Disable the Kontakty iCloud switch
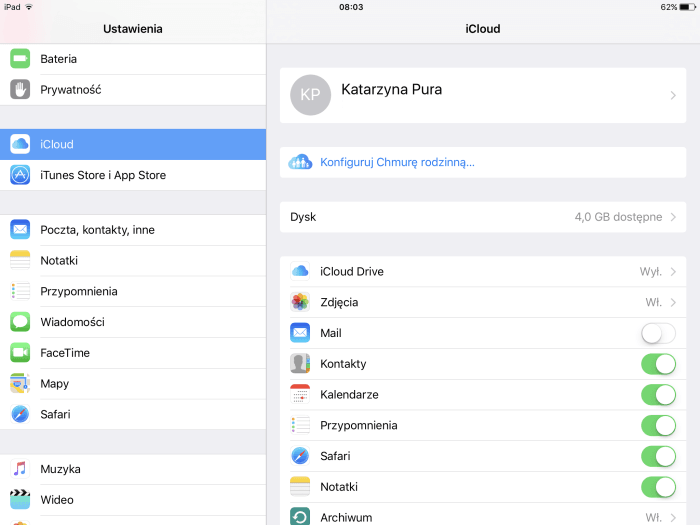The width and height of the screenshot is (700, 525). click(x=658, y=364)
